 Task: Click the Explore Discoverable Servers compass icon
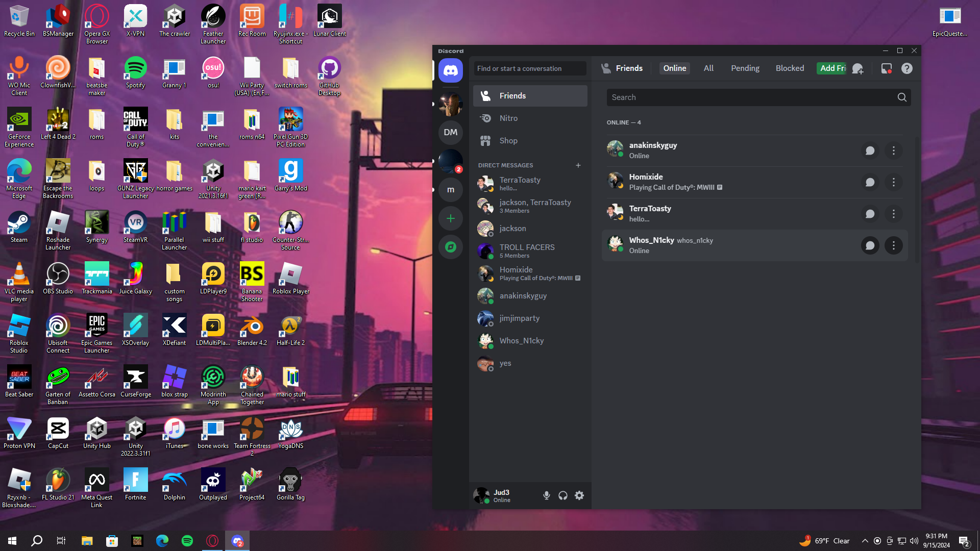pos(451,247)
